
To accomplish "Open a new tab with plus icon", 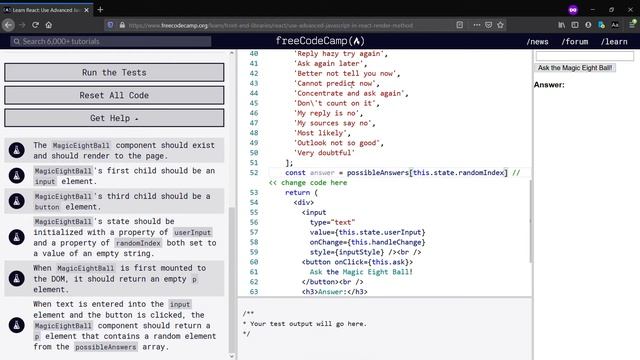I will pyautogui.click(x=100, y=9).
